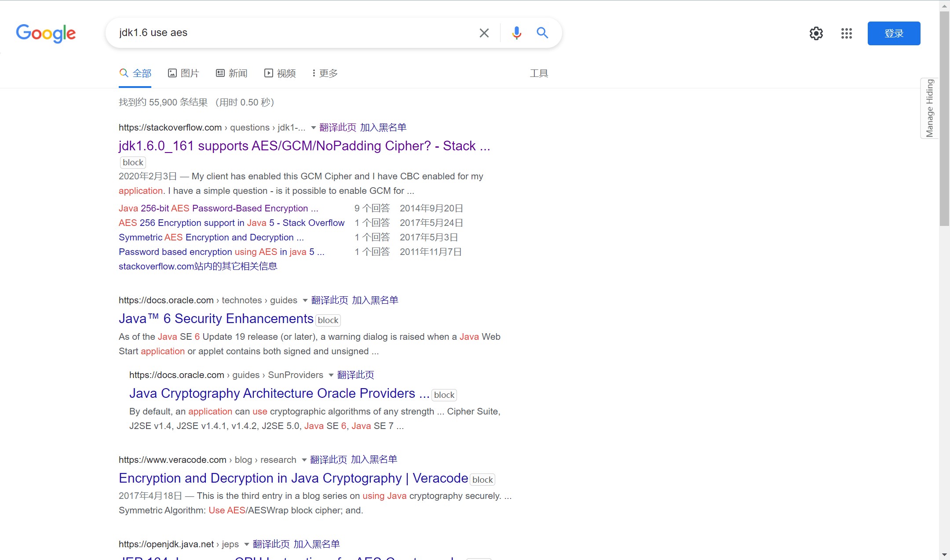
Task: Expand dropdown arrow next to stackoverflow.com URL
Action: [313, 128]
